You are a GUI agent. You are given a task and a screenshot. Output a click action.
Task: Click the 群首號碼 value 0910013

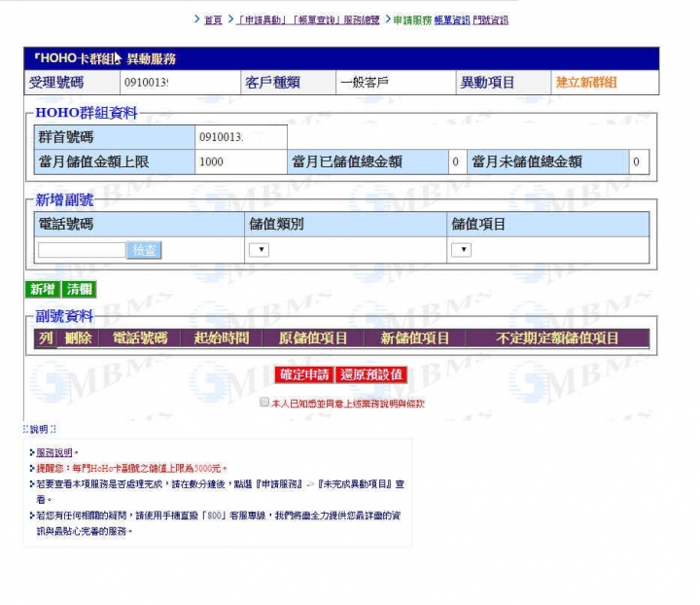pos(241,137)
